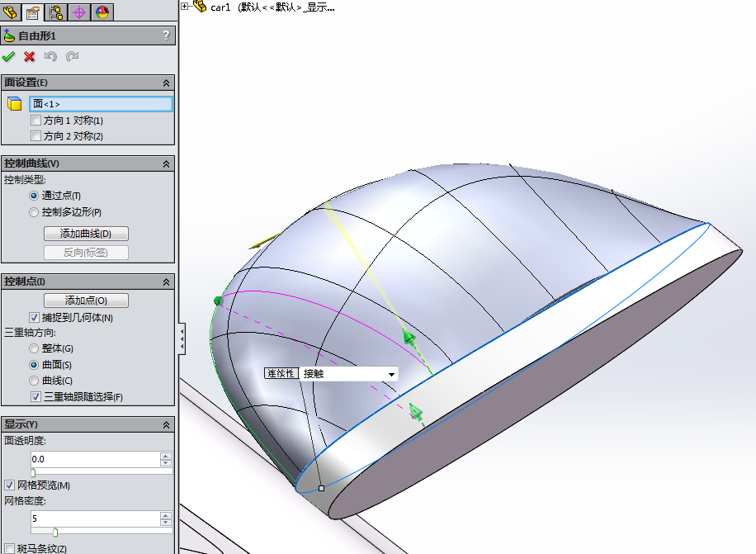The height and width of the screenshot is (554, 756).
Task: Increase 面透明度 with up spinner
Action: (165, 456)
